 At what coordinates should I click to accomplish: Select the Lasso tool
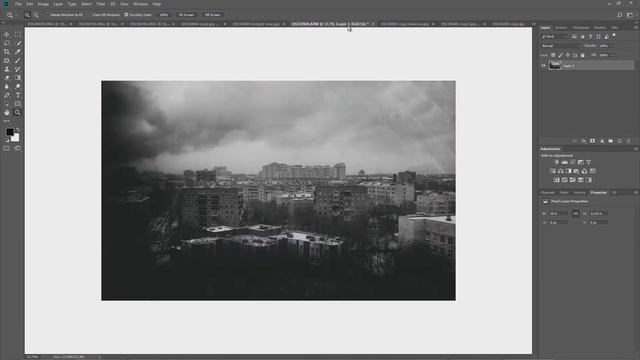[x=7, y=43]
